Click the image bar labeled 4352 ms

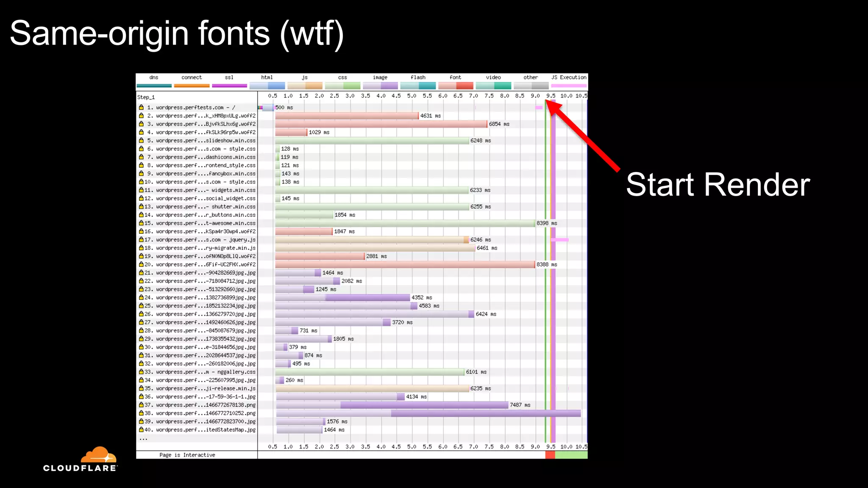[x=342, y=297]
